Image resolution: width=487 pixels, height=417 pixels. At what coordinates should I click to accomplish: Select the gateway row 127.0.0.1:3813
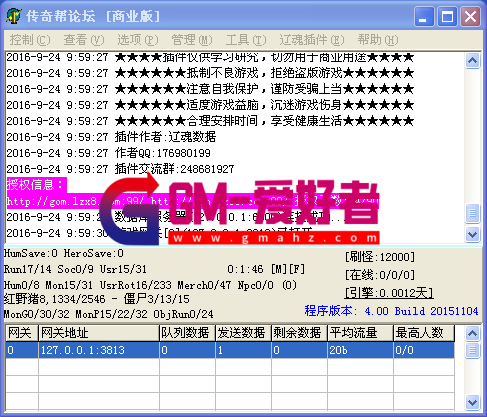[x=230, y=350]
